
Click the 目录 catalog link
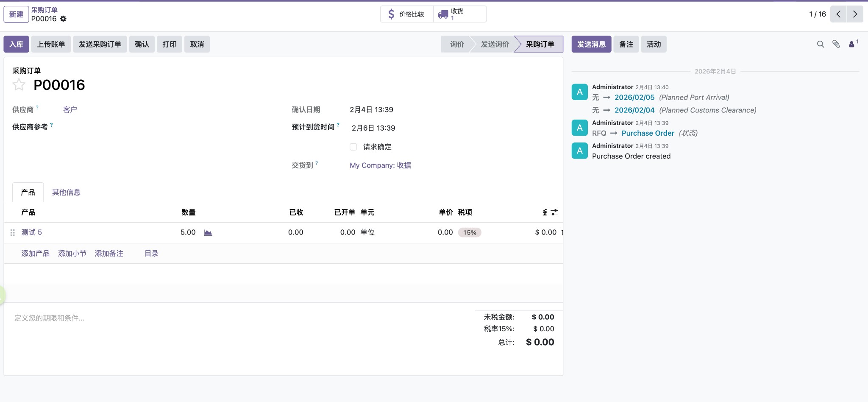pyautogui.click(x=151, y=254)
